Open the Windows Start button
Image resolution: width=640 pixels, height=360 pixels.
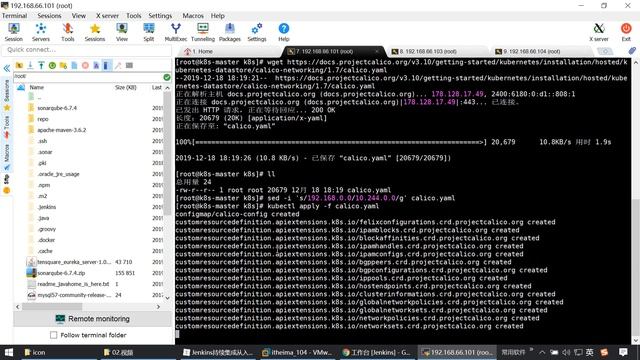click(x=9, y=352)
